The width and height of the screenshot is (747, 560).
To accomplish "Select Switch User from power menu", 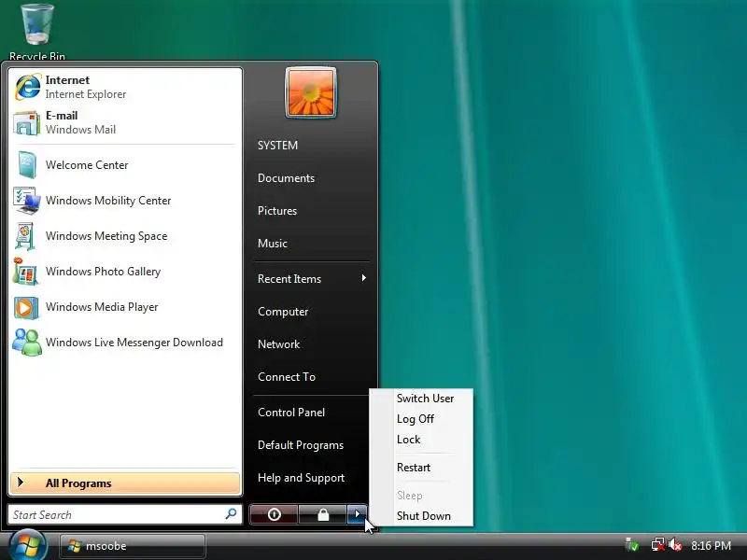I will click(x=426, y=399).
